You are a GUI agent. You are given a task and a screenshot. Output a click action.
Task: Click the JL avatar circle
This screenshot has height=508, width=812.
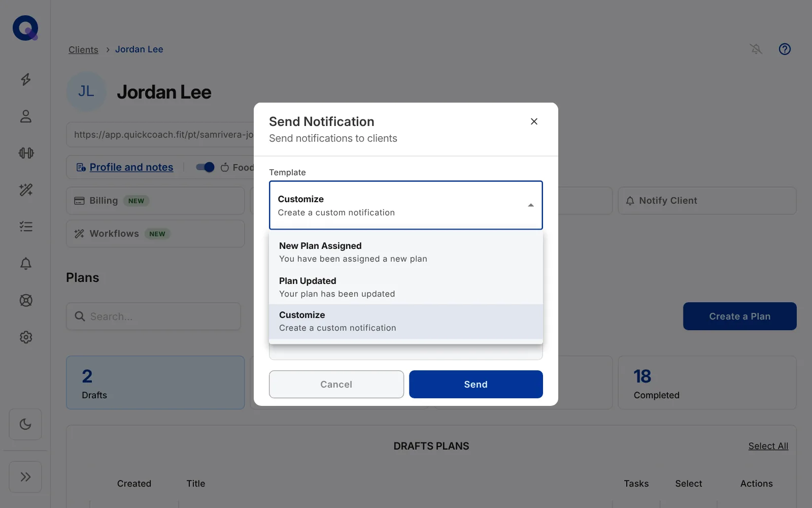tap(86, 91)
